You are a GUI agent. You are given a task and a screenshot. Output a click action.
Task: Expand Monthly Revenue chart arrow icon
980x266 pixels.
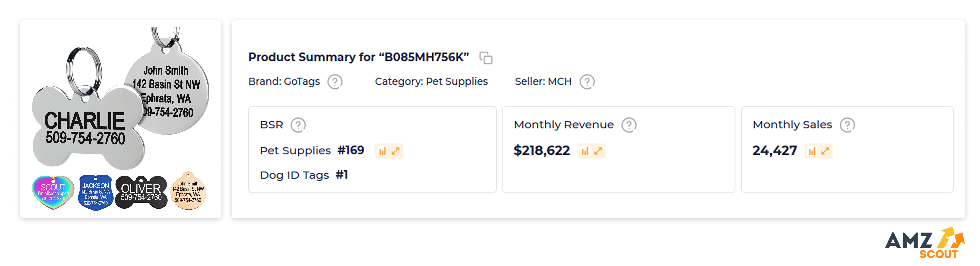click(x=598, y=151)
